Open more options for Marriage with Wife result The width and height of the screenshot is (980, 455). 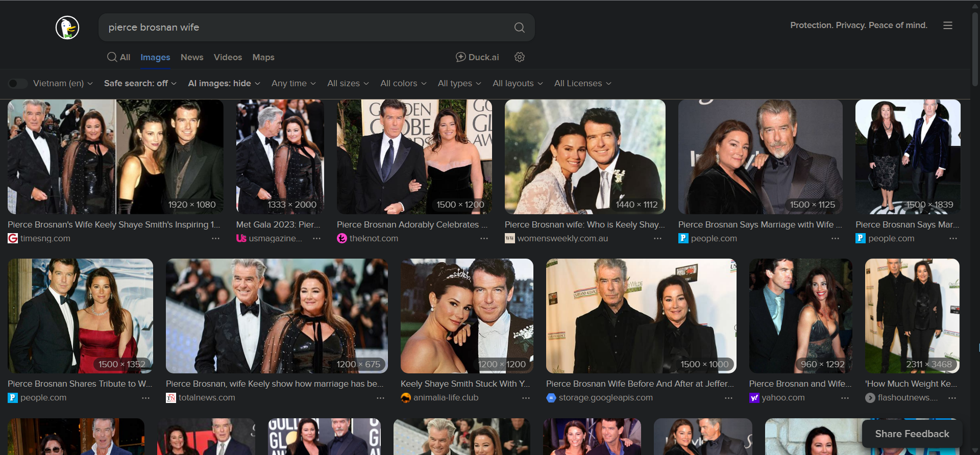click(x=835, y=238)
